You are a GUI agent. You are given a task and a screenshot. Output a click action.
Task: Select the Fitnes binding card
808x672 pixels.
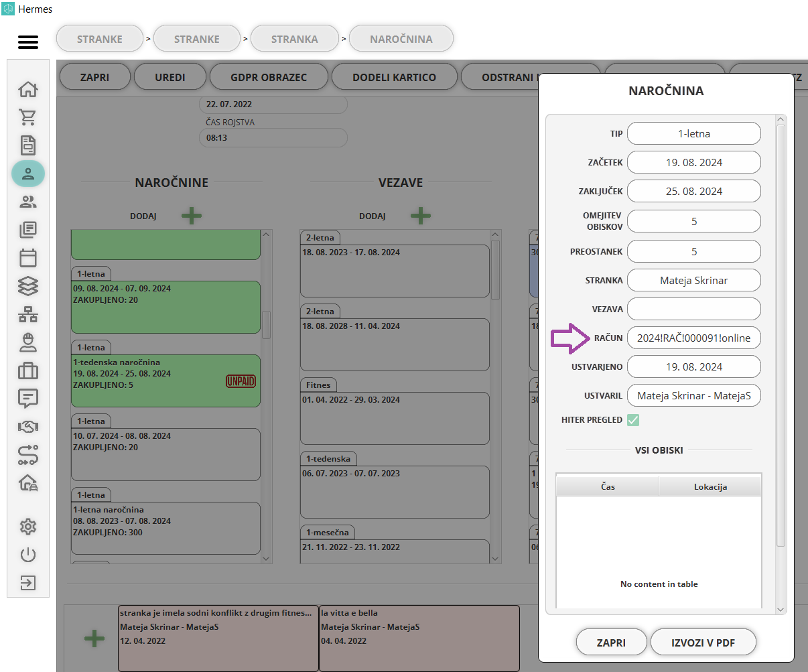pos(395,418)
